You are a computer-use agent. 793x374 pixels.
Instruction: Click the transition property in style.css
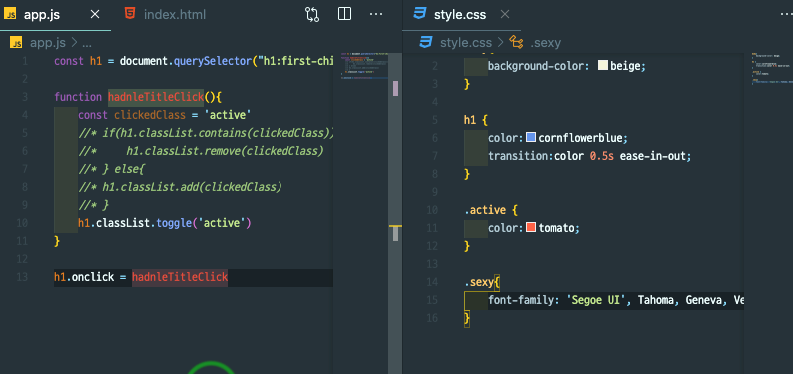point(518,156)
